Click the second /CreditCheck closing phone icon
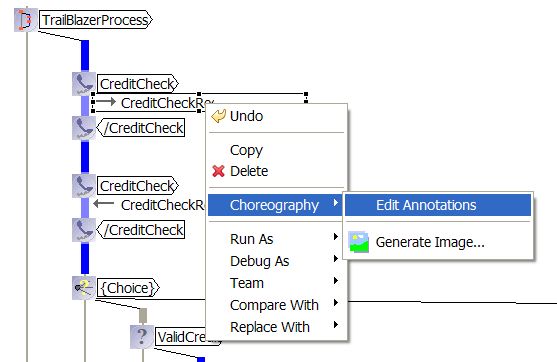The width and height of the screenshot is (557, 362). point(84,229)
